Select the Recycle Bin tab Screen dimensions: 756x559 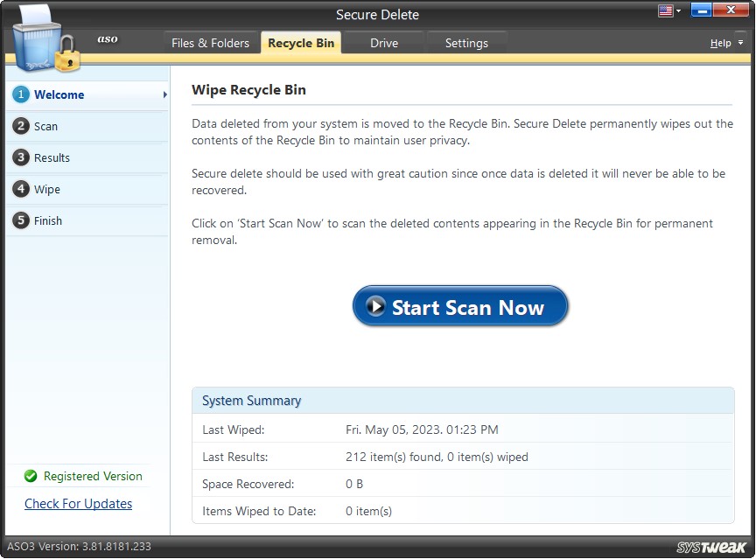pos(300,42)
